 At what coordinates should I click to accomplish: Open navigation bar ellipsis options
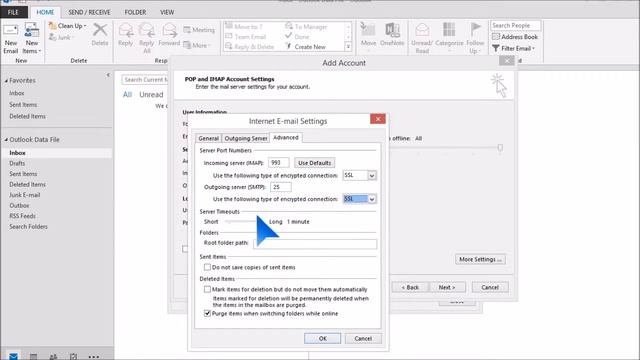click(x=93, y=357)
